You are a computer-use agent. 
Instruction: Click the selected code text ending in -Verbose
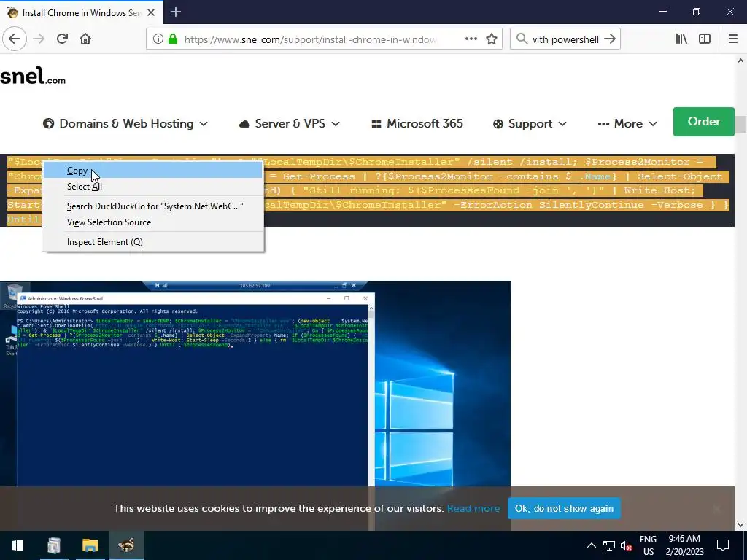point(495,205)
